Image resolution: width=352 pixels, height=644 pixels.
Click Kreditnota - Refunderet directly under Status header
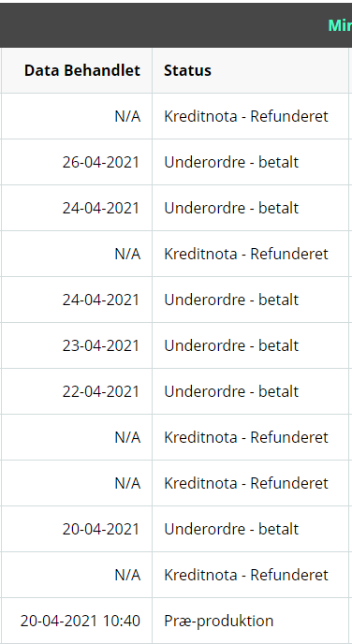tap(246, 117)
